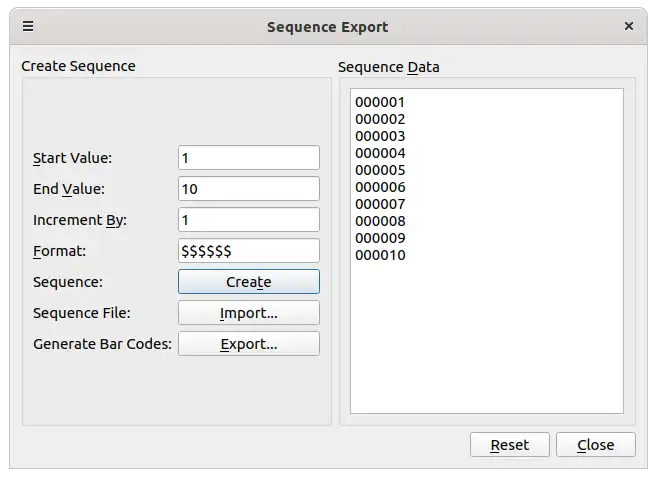This screenshot has height=478, width=657.
Task: Click into the Format field
Action: coord(248,251)
